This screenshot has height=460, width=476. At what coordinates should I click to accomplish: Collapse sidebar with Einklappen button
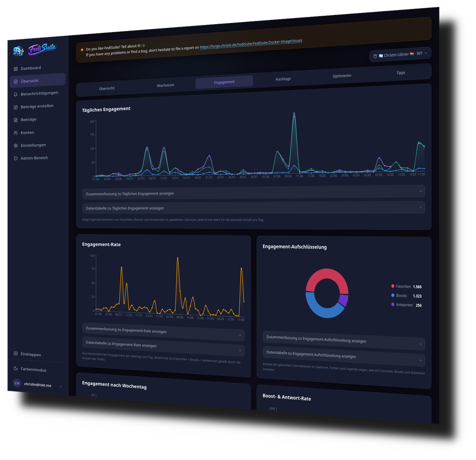(38, 354)
